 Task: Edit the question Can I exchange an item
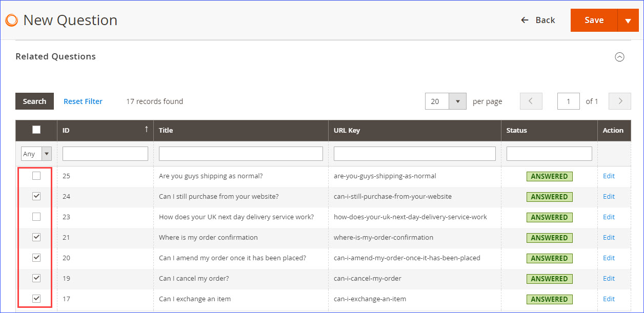pyautogui.click(x=609, y=299)
